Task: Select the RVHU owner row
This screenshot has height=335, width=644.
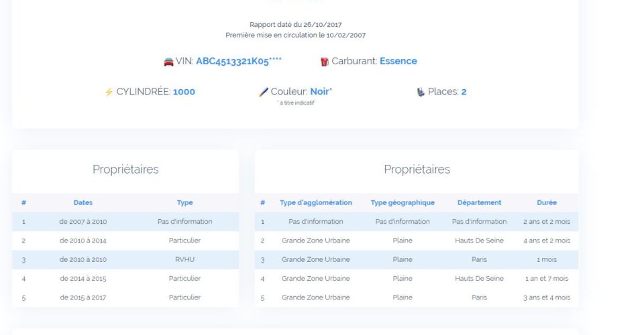Action: pyautogui.click(x=125, y=259)
